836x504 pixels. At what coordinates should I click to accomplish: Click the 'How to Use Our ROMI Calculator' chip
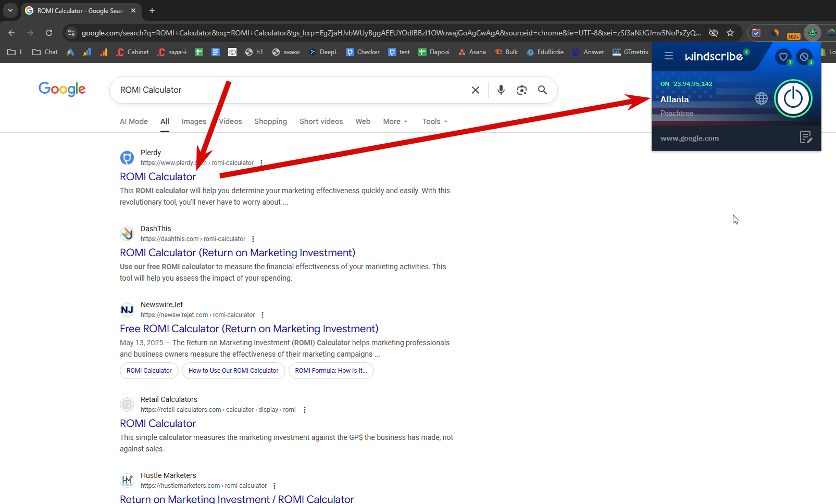[x=233, y=371]
